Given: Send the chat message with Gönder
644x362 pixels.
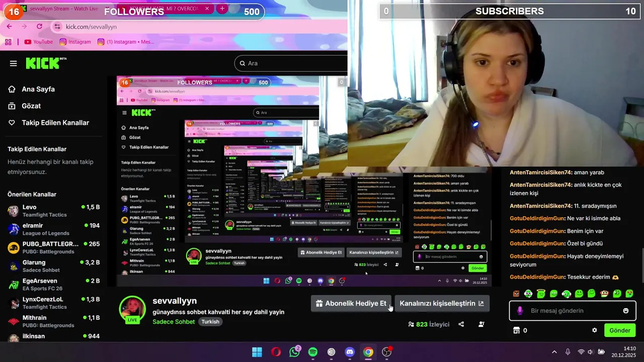Looking at the screenshot, I should tap(619, 330).
